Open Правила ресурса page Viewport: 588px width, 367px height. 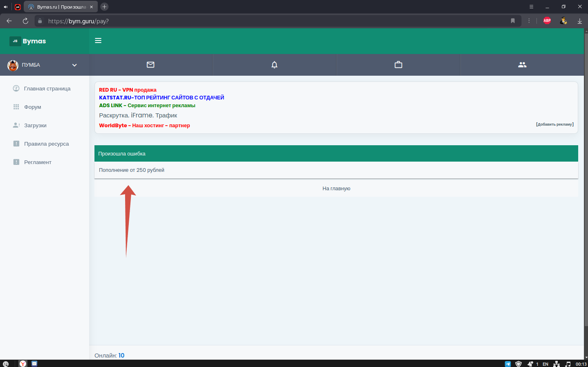pyautogui.click(x=46, y=144)
